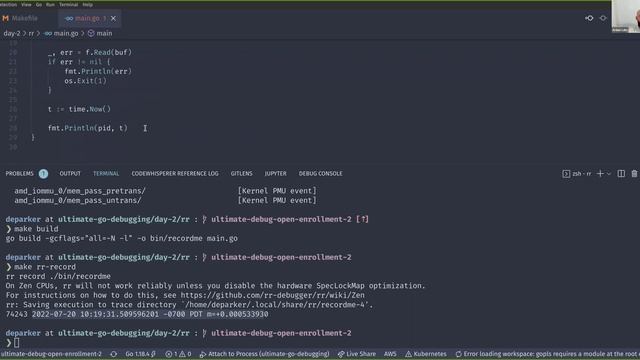Click the rr wiki Zen GitHub link in terminal
This screenshot has height=360, width=640.
273,295
